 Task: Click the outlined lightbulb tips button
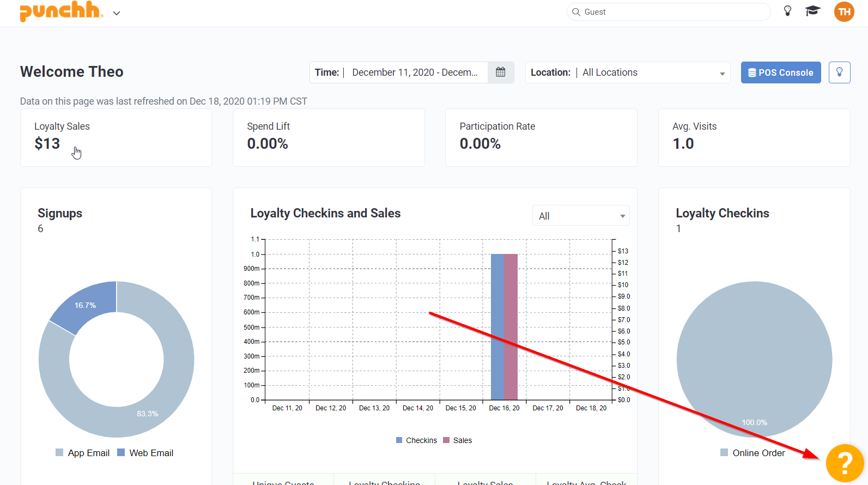click(839, 72)
